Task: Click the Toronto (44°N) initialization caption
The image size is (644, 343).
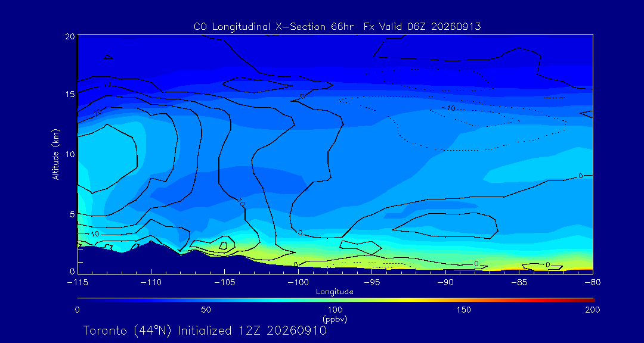Action: click(205, 330)
